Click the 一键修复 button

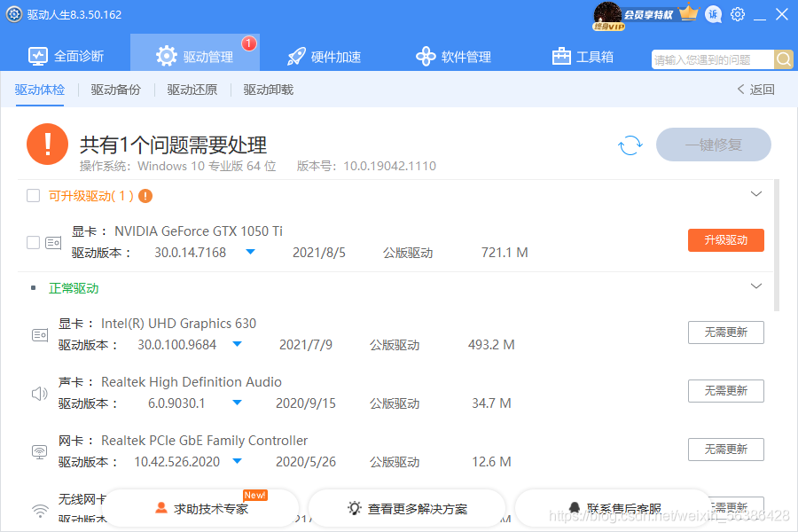714,145
